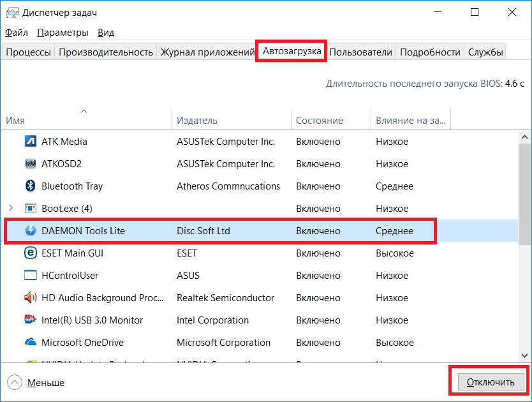Click the ESET Main GUI icon
532x402 pixels.
coord(31,253)
